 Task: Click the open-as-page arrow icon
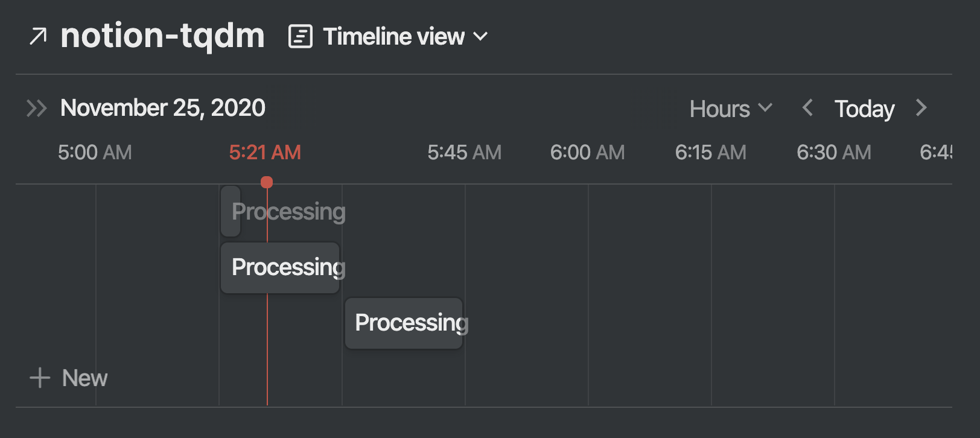38,36
